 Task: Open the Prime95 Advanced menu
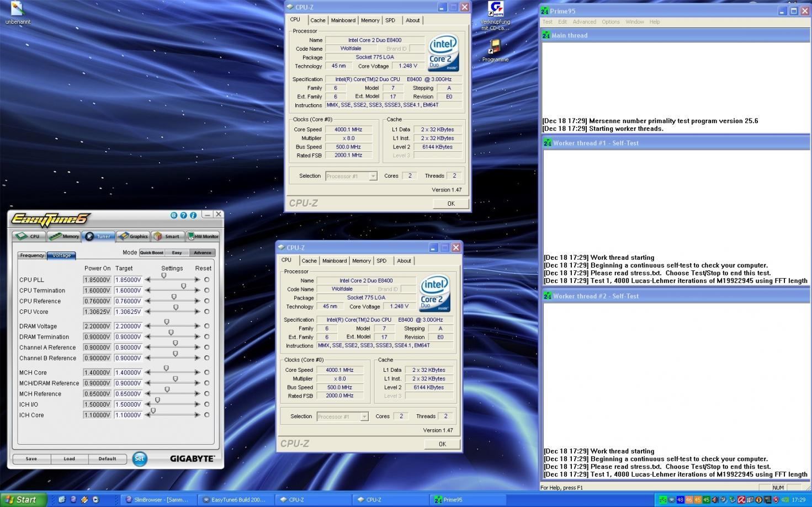584,22
